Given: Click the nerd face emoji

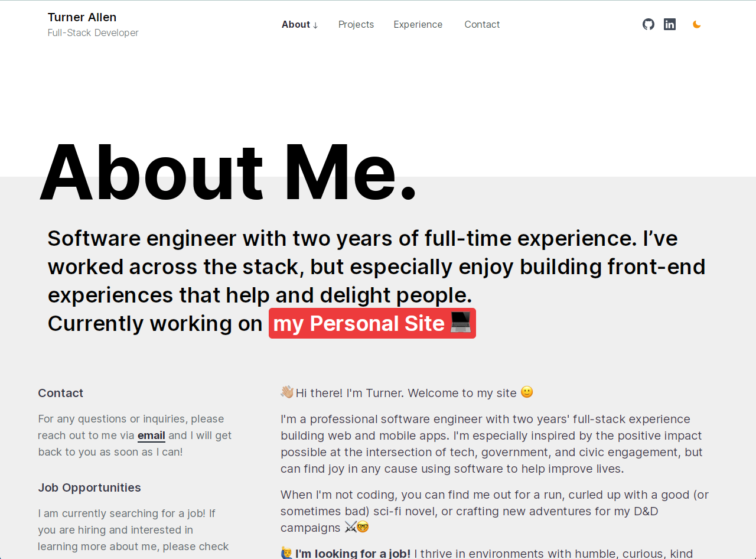Looking at the screenshot, I should 363,527.
